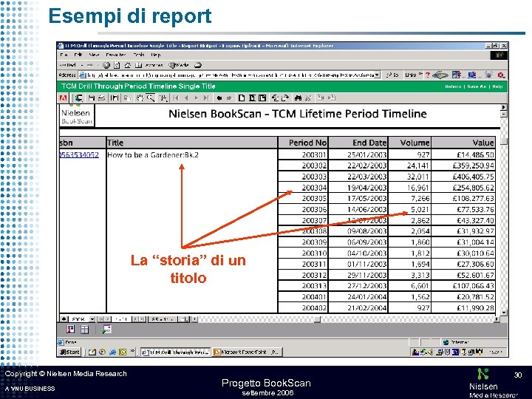Image resolution: width=532 pixels, height=399 pixels.
Task: Open Find with the binoculars icon
Action: (299, 98)
